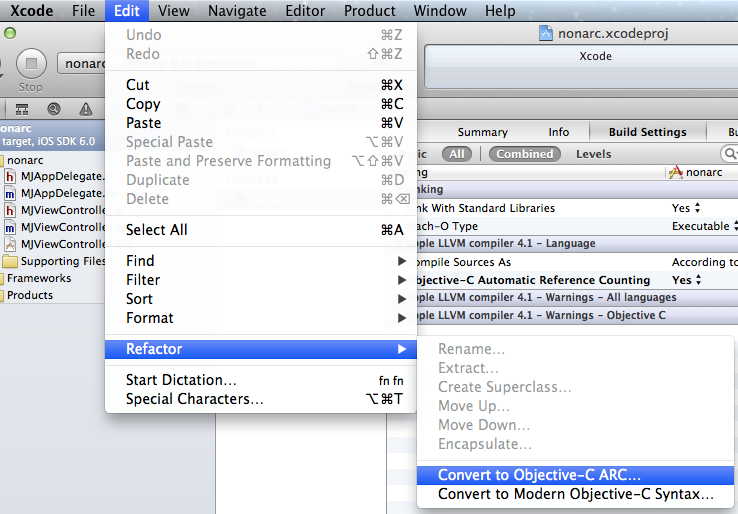The height and width of the screenshot is (514, 738).
Task: Switch to the Summary tab
Action: pyautogui.click(x=482, y=132)
